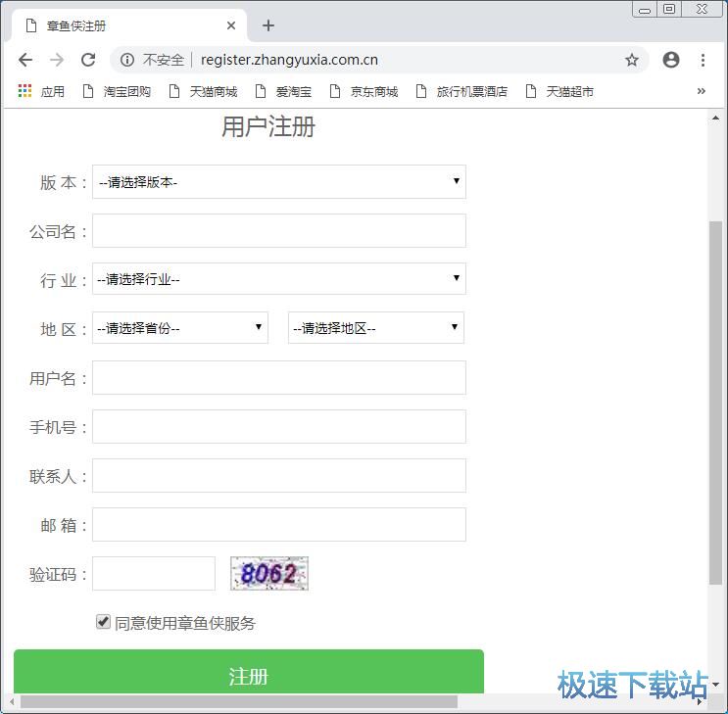
Task: Open the Chrome profile avatar menu
Action: [671, 60]
